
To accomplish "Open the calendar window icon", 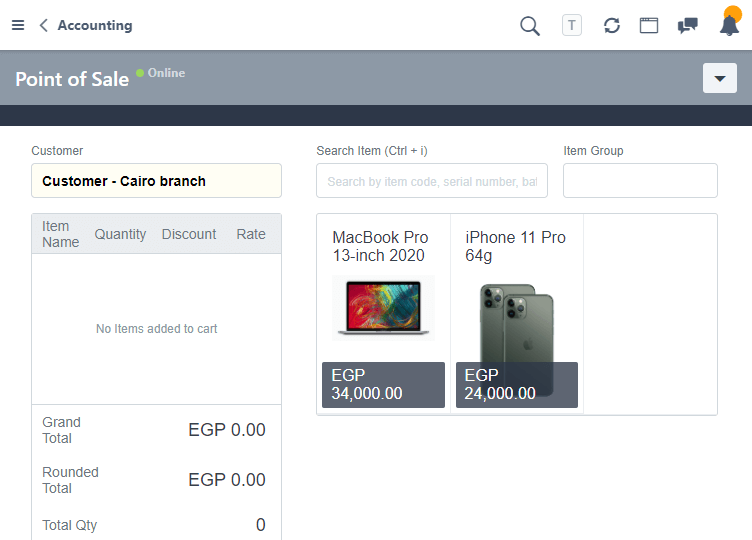I will 649,25.
